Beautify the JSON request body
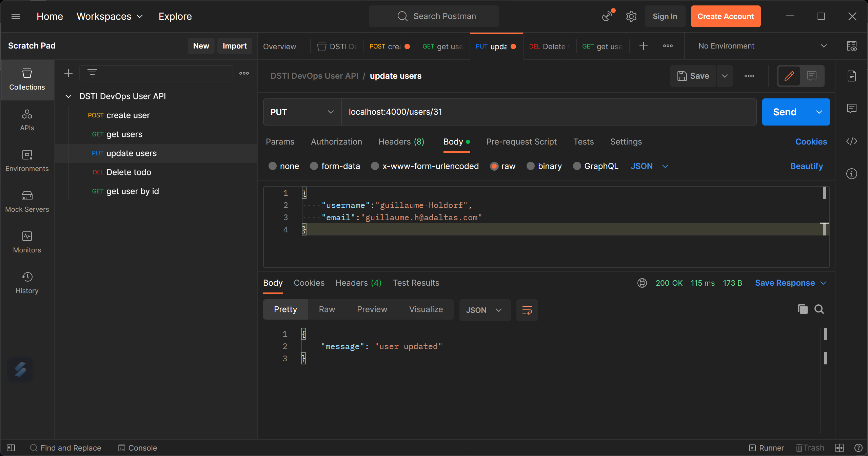 (x=806, y=166)
